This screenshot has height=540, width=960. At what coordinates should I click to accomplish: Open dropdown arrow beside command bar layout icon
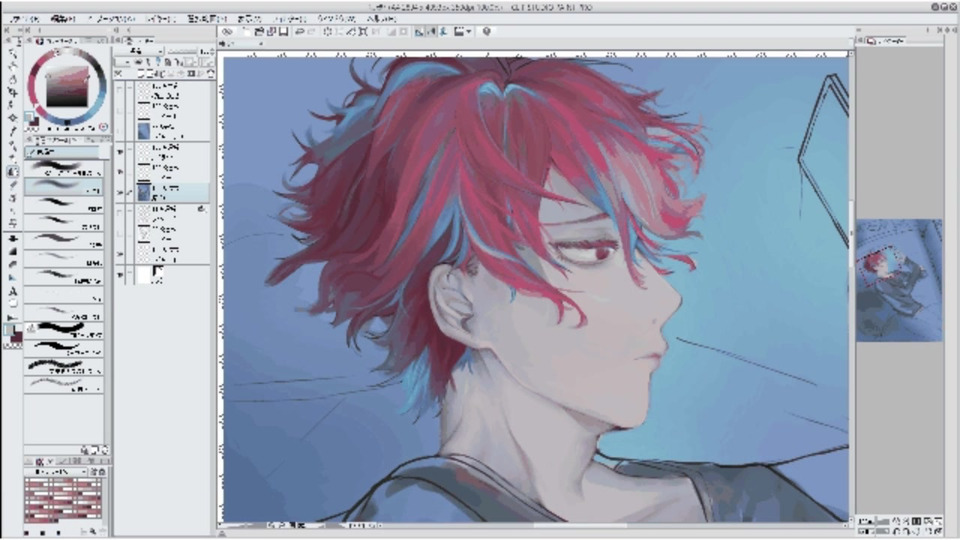click(468, 31)
